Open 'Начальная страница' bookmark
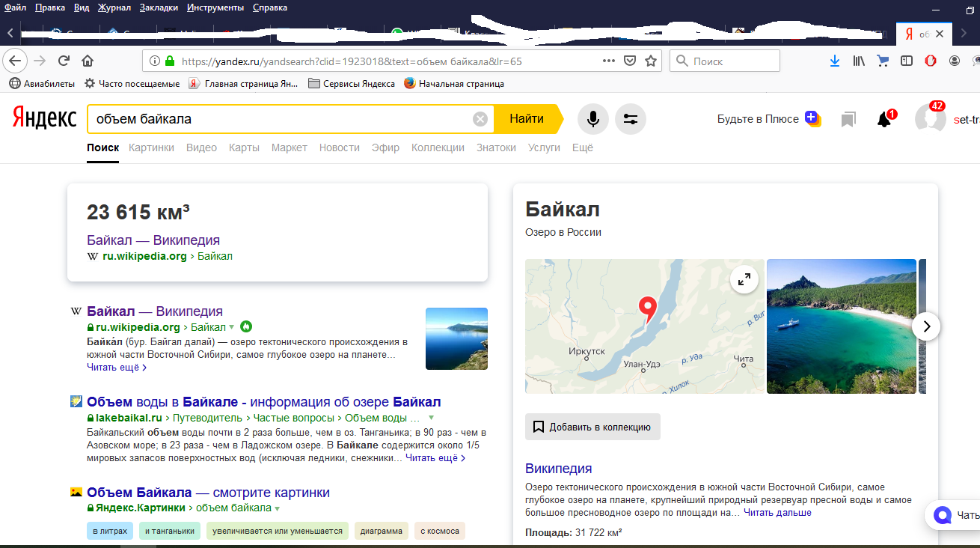Image resolution: width=980 pixels, height=548 pixels. tap(454, 83)
